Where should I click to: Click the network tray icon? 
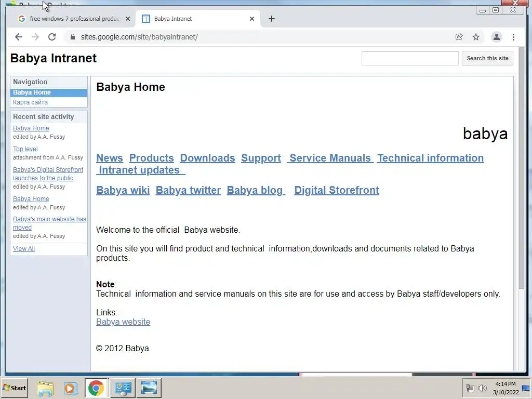point(470,388)
